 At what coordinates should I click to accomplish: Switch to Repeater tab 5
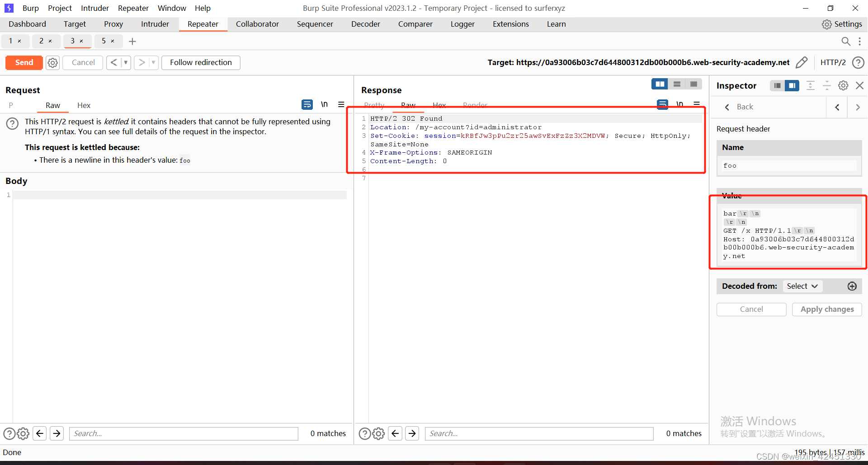point(104,41)
